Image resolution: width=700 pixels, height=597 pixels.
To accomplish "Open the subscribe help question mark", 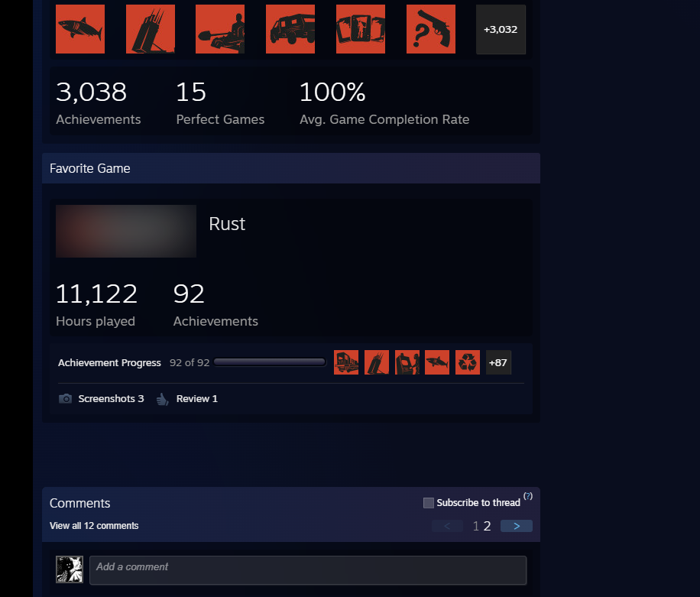I will tap(528, 496).
